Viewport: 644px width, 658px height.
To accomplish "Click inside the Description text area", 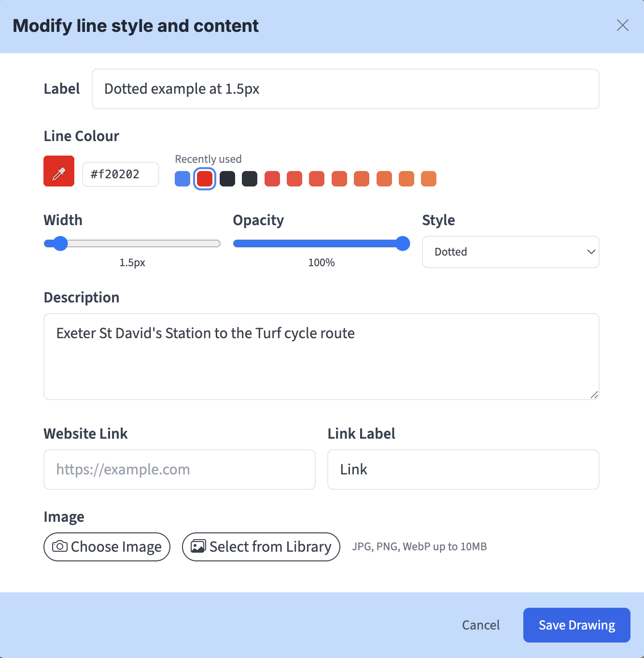I will click(x=321, y=357).
